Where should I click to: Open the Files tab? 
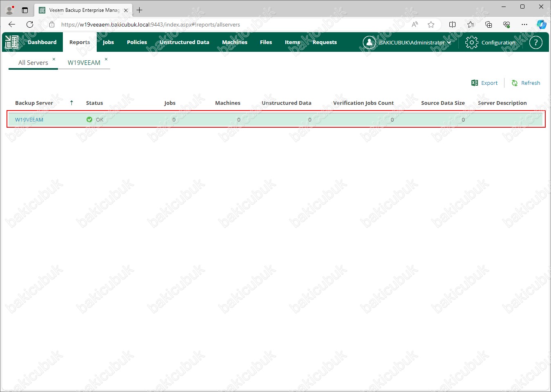point(266,42)
